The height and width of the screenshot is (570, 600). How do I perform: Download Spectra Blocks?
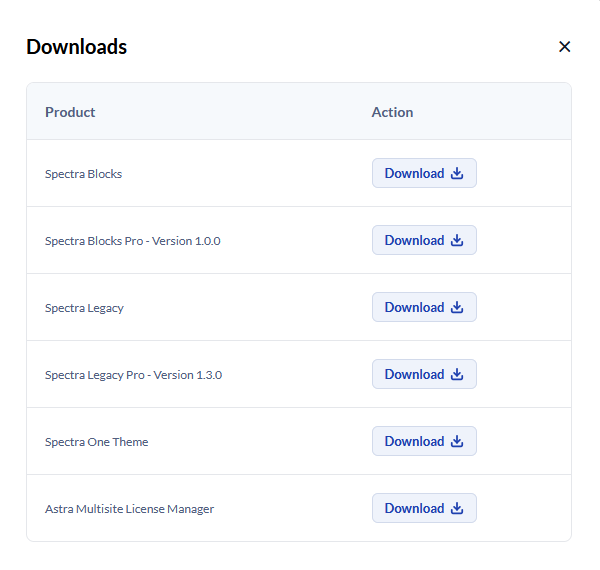click(x=424, y=173)
